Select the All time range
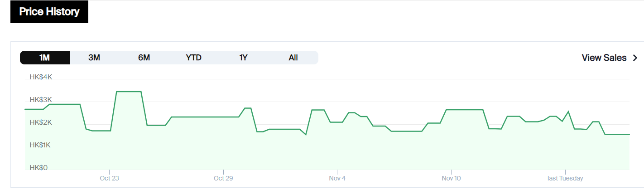Screen dimensions: 644x190 [x=293, y=58]
